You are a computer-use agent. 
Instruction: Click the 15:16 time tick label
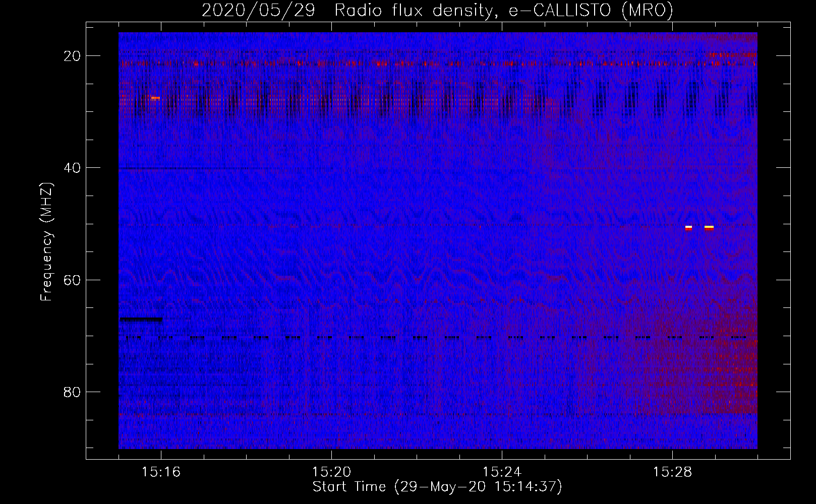[161, 472]
